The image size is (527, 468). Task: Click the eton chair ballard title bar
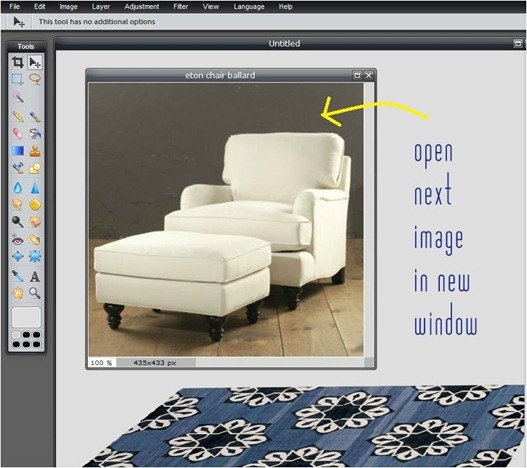tap(220, 75)
